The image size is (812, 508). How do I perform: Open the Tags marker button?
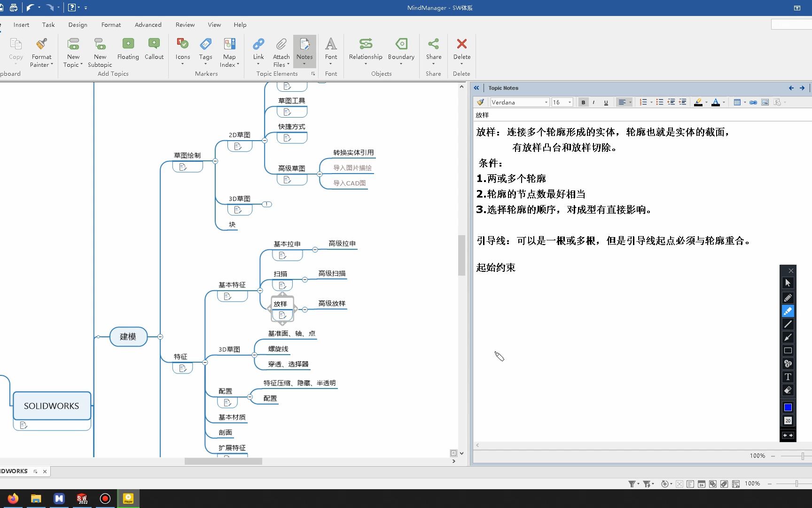pos(205,51)
